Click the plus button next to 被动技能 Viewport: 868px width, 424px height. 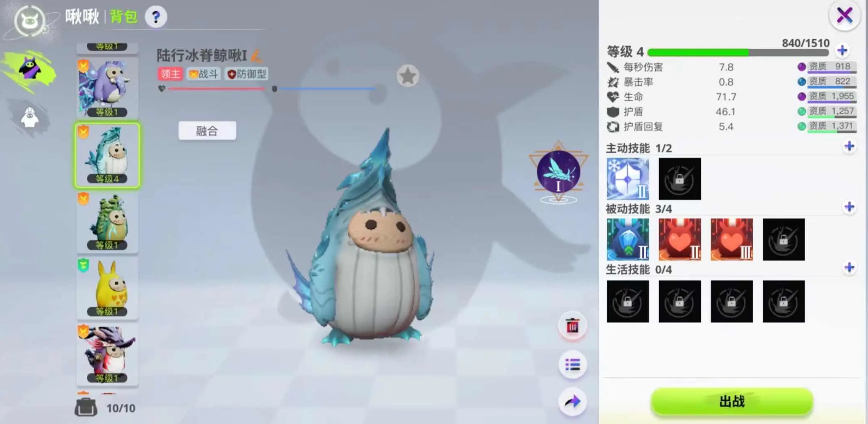point(849,207)
